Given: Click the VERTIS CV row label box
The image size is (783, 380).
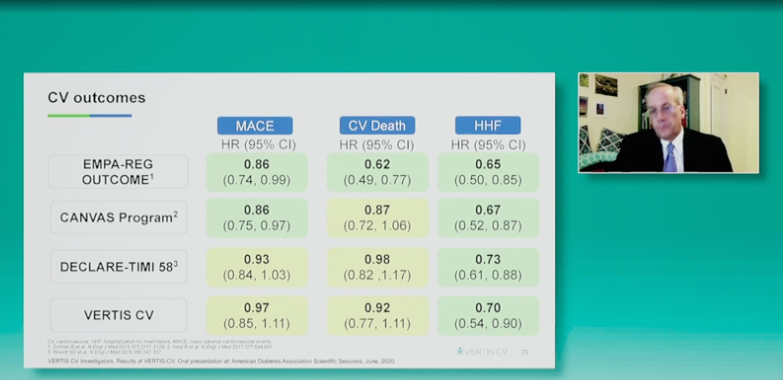Looking at the screenshot, I should (x=118, y=315).
